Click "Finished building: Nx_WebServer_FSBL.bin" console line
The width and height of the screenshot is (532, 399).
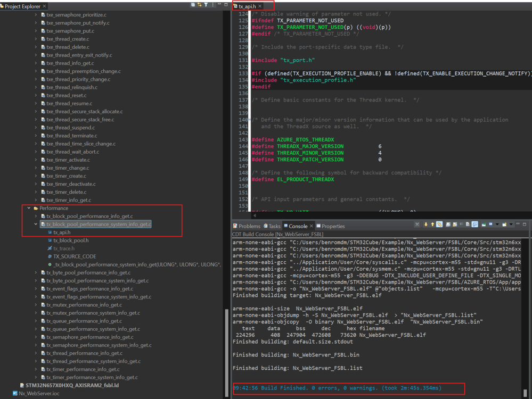[x=296, y=355]
